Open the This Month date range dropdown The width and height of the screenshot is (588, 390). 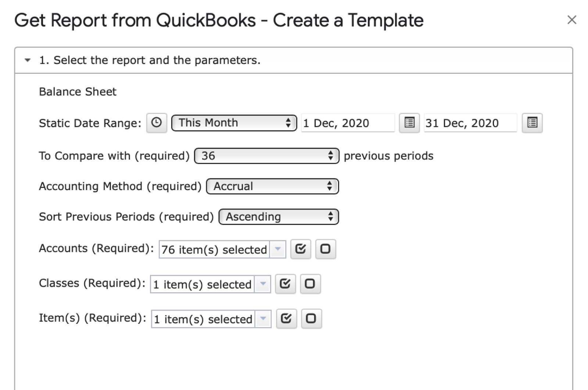234,123
